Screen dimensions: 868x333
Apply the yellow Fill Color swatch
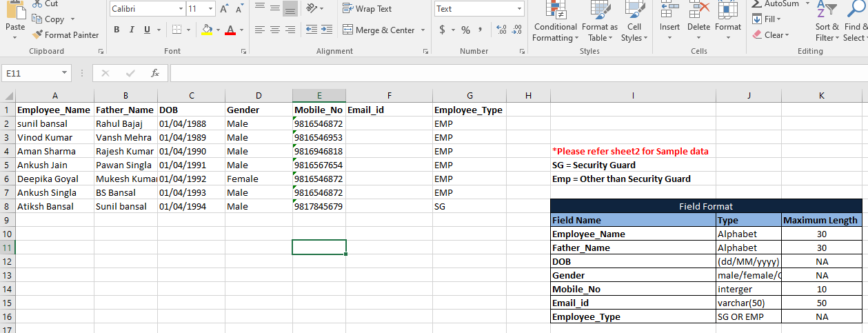pyautogui.click(x=206, y=30)
